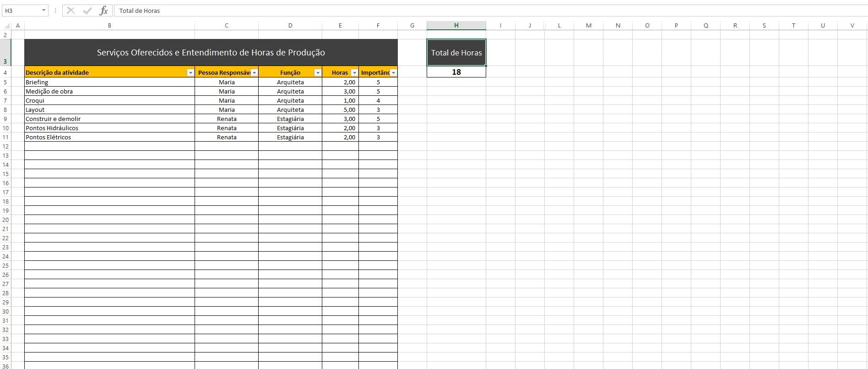Click inside the formula bar text
Image resolution: width=868 pixels, height=369 pixels.
(x=490, y=11)
